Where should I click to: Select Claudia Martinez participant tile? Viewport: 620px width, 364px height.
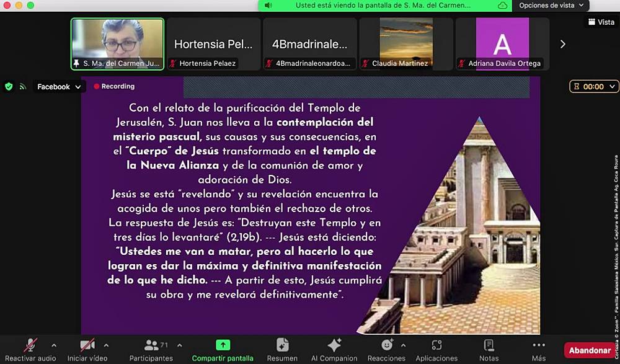click(x=405, y=44)
